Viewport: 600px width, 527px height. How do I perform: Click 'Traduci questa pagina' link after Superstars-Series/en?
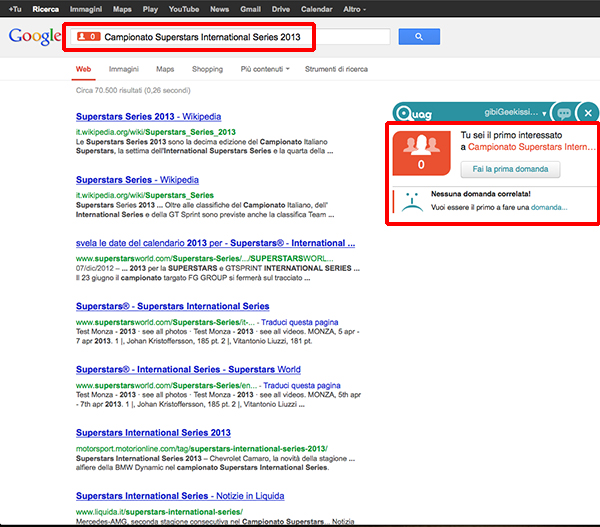click(302, 385)
